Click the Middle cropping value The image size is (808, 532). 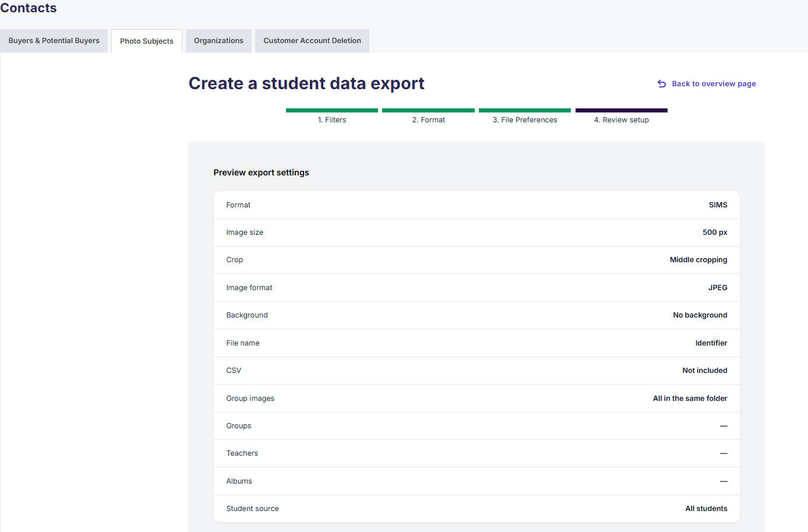click(698, 260)
